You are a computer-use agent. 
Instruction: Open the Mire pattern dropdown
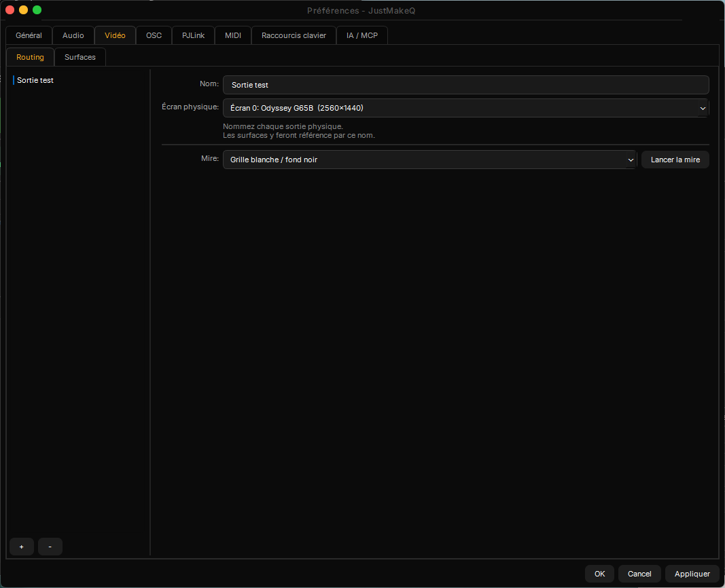coord(429,160)
